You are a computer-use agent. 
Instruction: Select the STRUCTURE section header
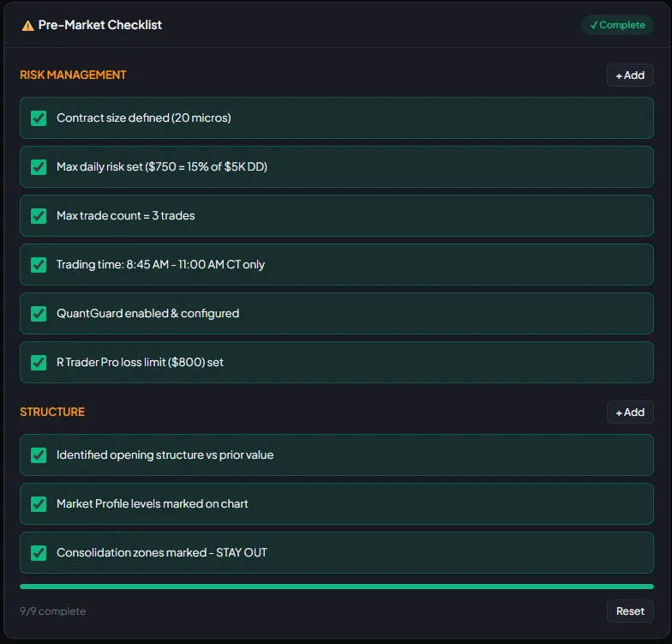coord(52,412)
